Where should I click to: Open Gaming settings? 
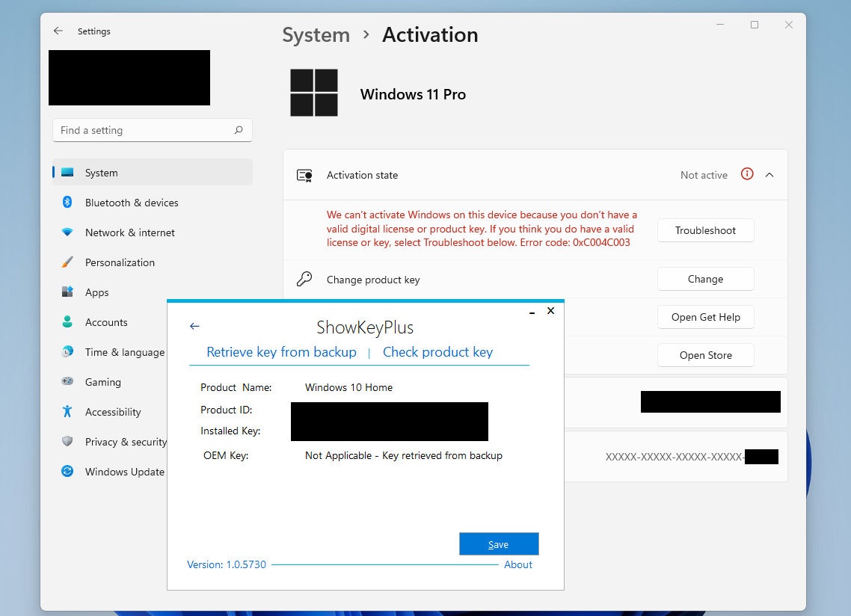(x=110, y=381)
